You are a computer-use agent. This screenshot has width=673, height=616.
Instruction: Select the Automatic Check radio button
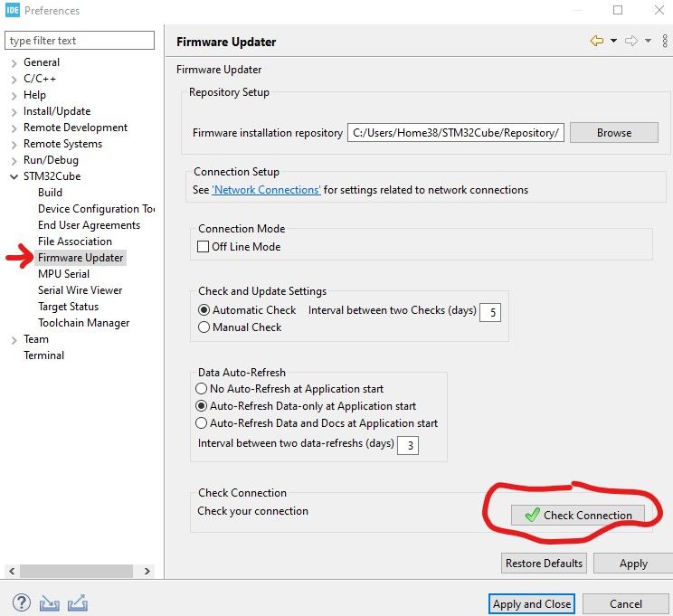(204, 310)
